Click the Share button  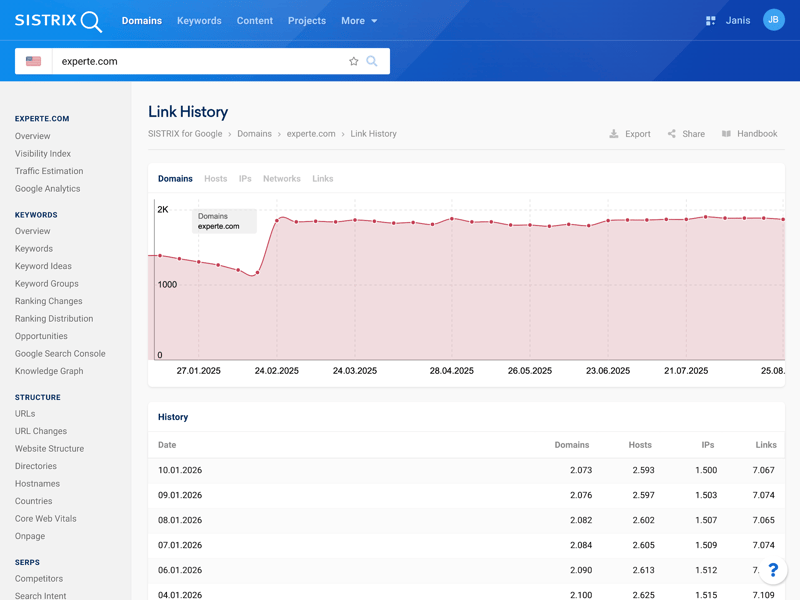[686, 134]
